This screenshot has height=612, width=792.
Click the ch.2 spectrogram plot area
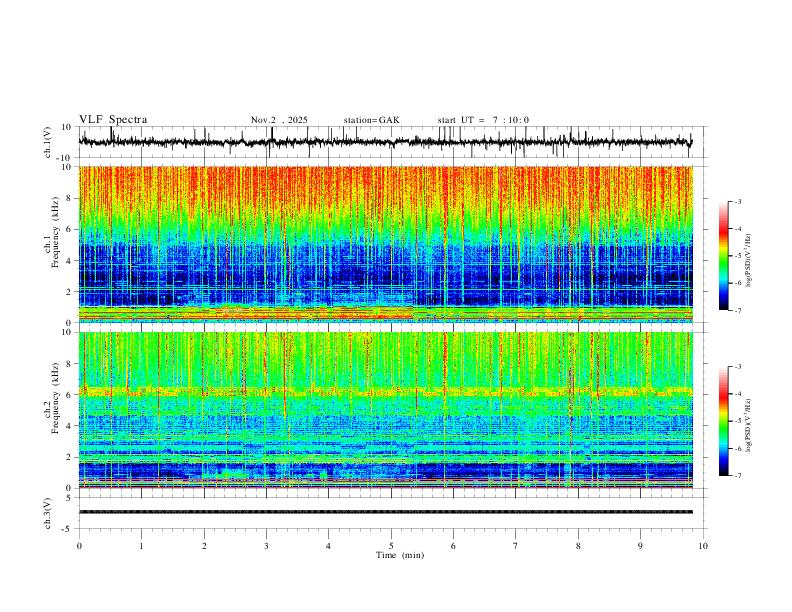coord(385,410)
